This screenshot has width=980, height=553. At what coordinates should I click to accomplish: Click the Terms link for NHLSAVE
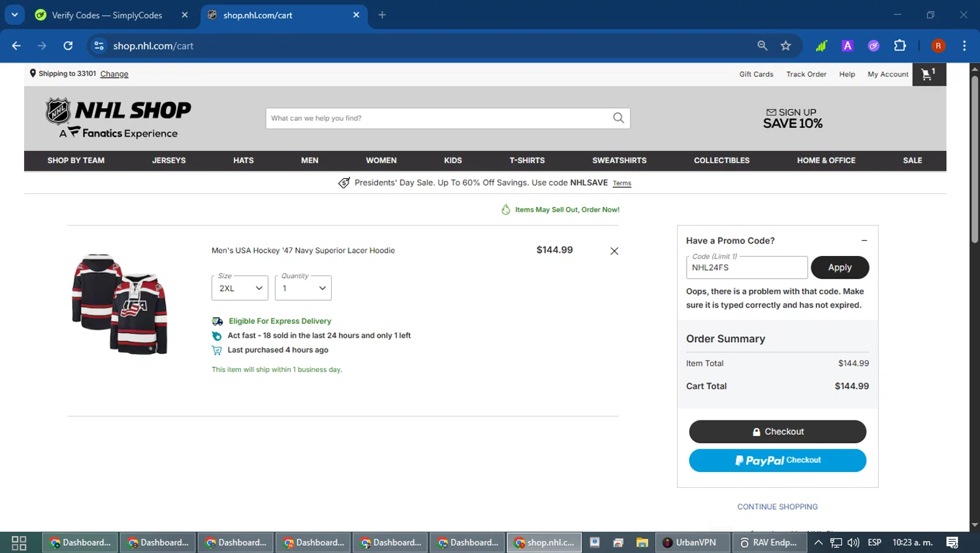622,183
